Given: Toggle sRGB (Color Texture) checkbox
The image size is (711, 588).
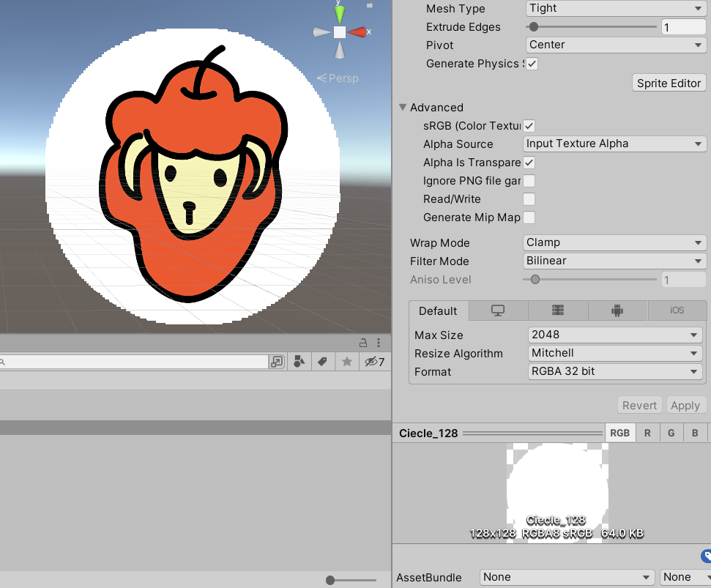Looking at the screenshot, I should coord(529,126).
